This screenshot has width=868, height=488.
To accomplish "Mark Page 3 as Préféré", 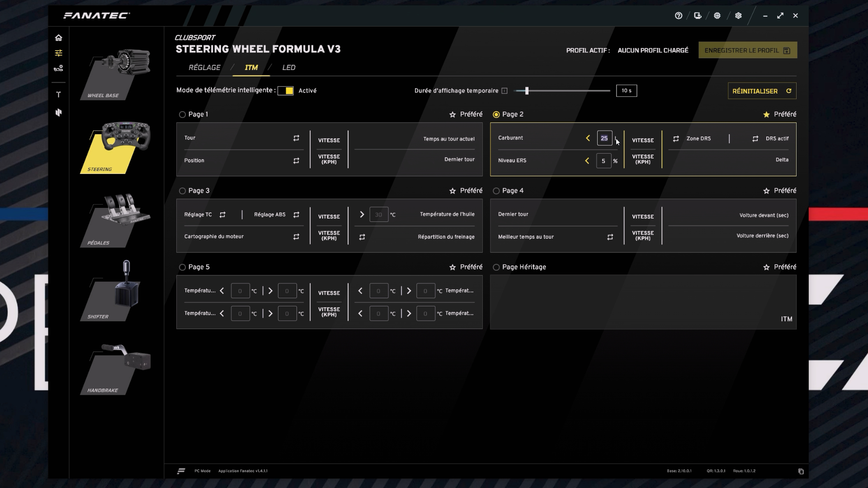I will (x=453, y=190).
